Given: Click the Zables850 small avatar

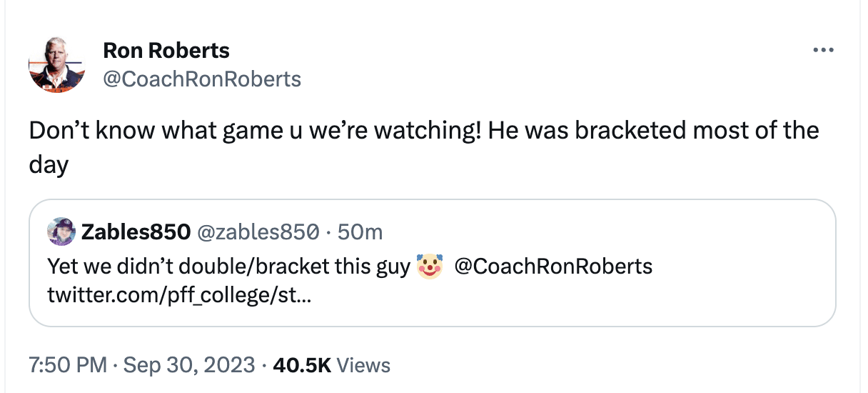Looking at the screenshot, I should coord(61,232).
